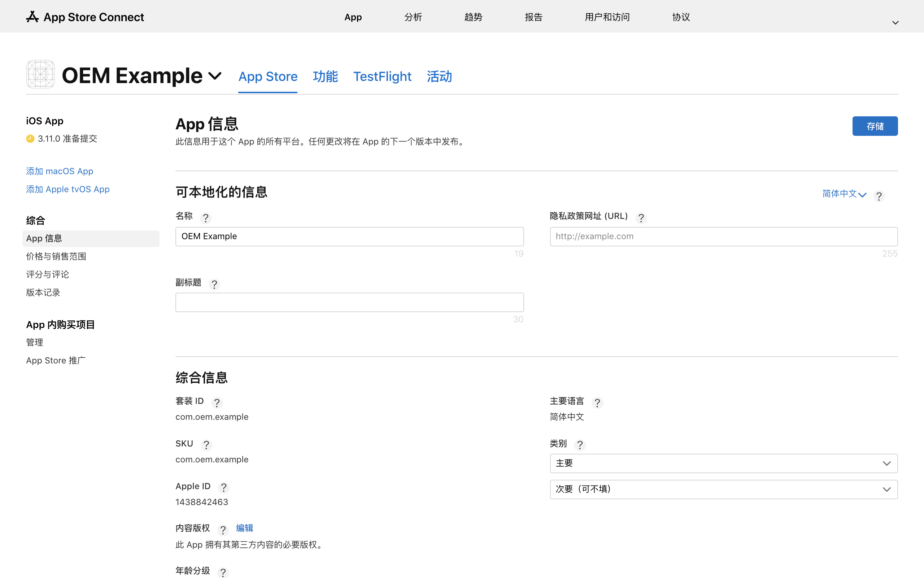The height and width of the screenshot is (578, 924).
Task: Open 趋势 in top navigation
Action: (473, 17)
